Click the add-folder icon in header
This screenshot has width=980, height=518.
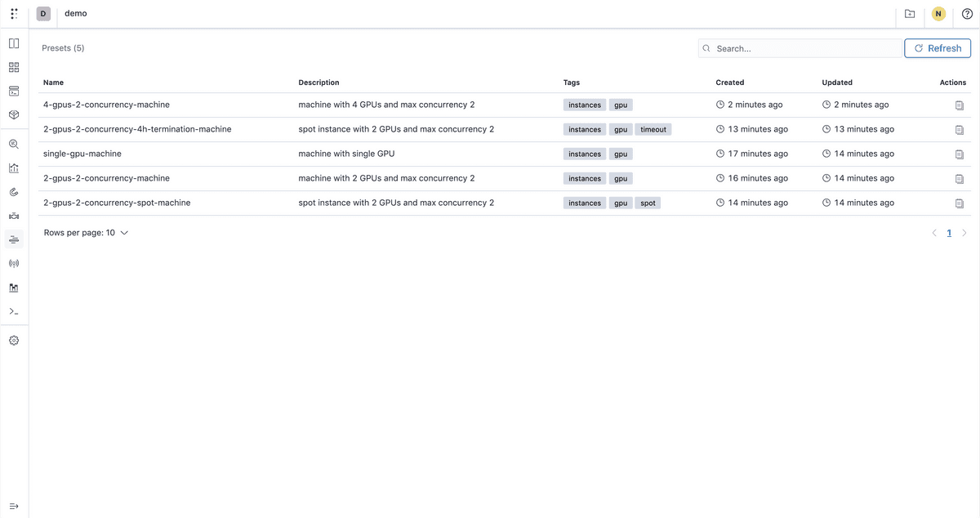coord(910,14)
